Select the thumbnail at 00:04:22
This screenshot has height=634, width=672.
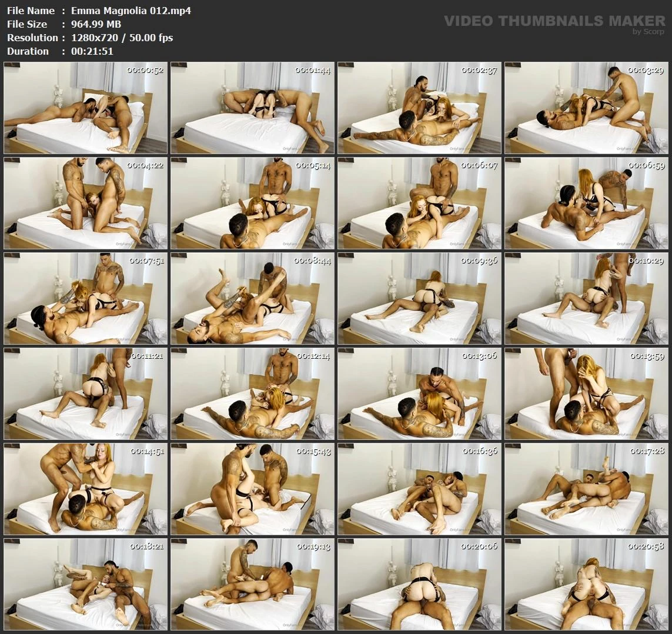pyautogui.click(x=86, y=203)
